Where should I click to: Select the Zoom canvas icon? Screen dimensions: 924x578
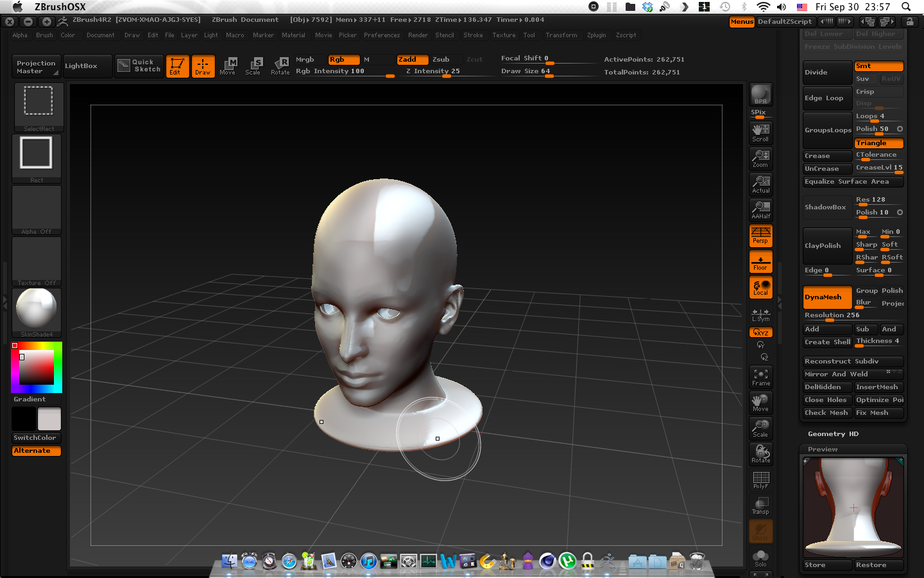760,158
